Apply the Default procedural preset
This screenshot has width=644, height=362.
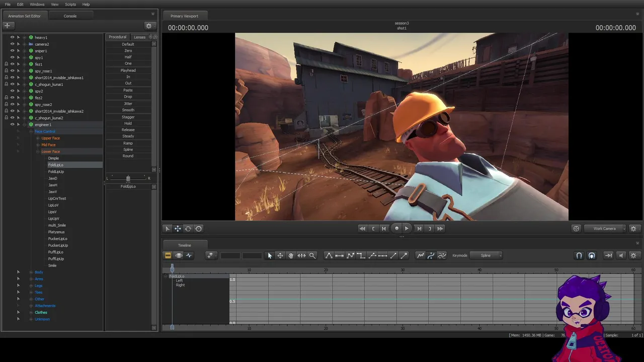pos(128,44)
